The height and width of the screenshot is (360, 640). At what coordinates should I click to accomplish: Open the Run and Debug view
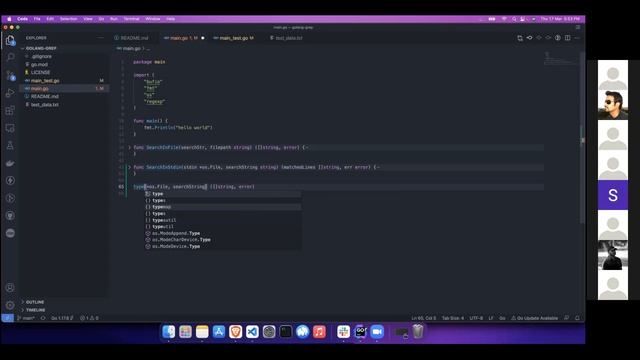10,93
